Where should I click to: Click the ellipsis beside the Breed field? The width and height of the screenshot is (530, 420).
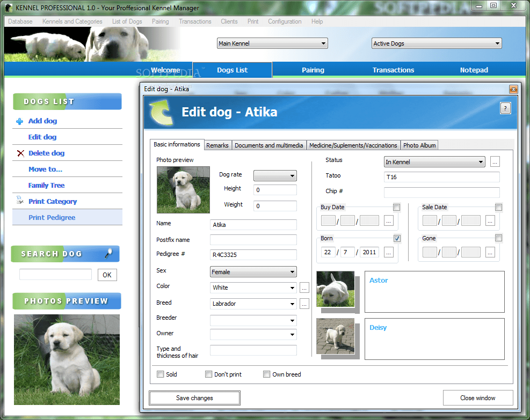click(x=304, y=304)
